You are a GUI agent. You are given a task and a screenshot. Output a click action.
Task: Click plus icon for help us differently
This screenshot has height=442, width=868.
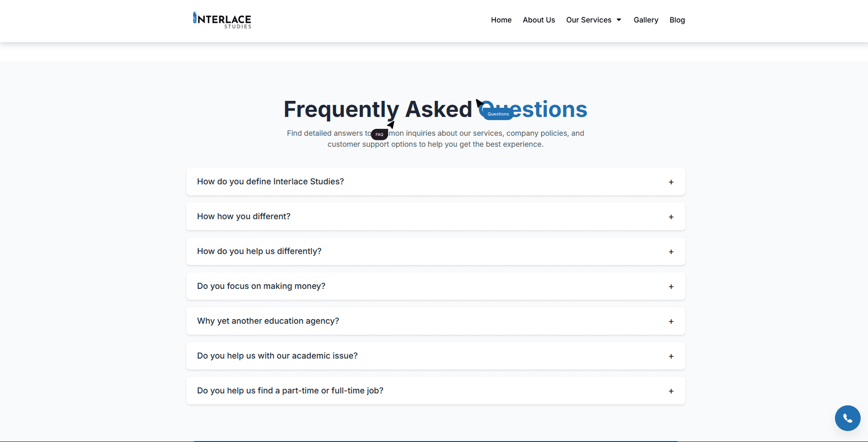pyautogui.click(x=671, y=252)
